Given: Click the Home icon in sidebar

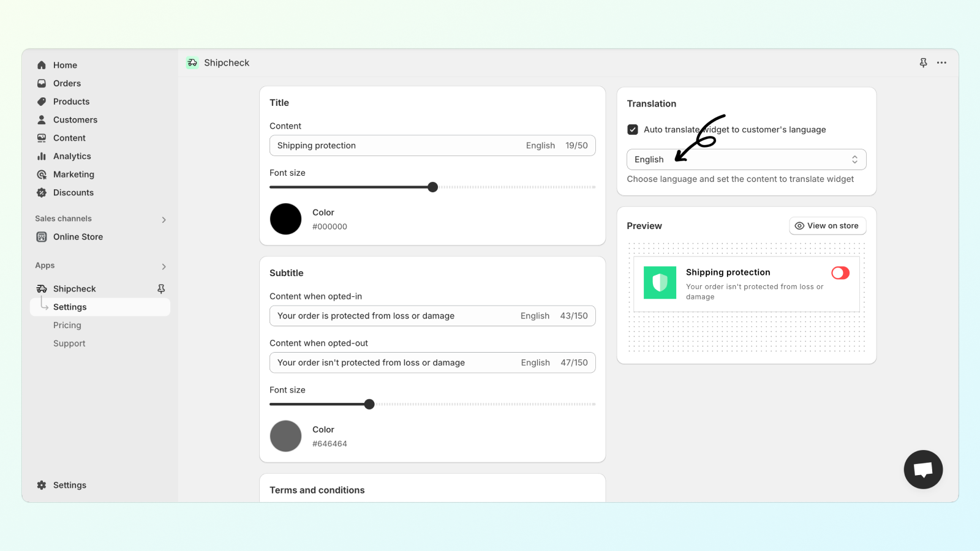Looking at the screenshot, I should tap(42, 65).
